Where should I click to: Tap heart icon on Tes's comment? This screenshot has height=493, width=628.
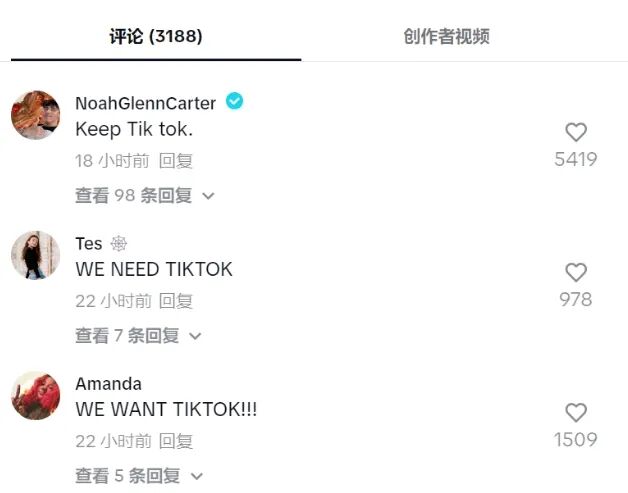(576, 272)
